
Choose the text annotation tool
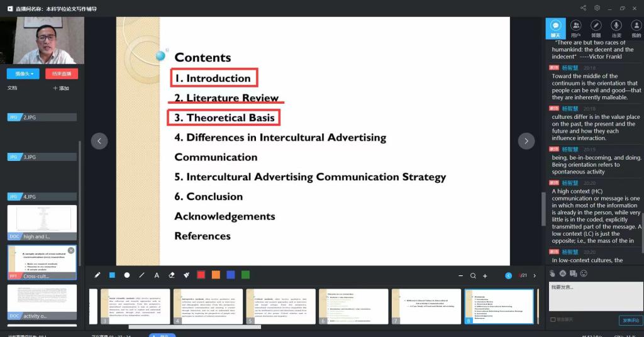click(157, 275)
